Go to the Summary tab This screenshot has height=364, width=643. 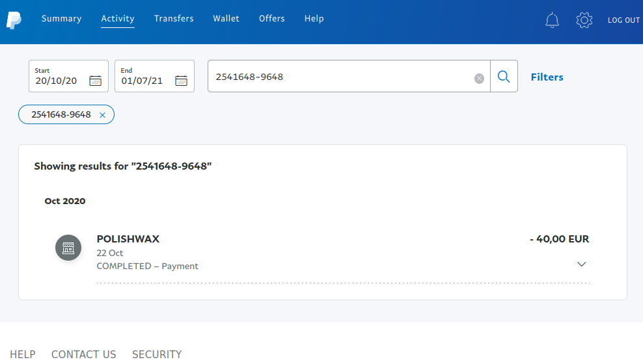click(62, 18)
